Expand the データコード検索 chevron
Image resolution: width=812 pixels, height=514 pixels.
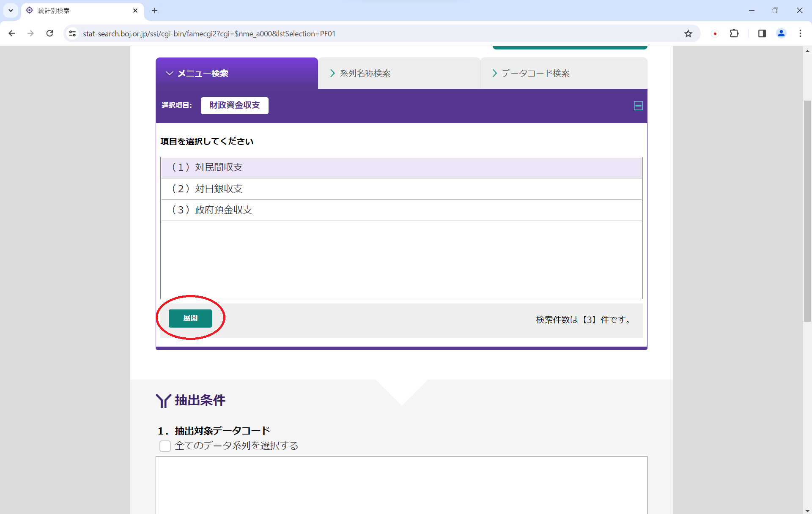(x=494, y=73)
